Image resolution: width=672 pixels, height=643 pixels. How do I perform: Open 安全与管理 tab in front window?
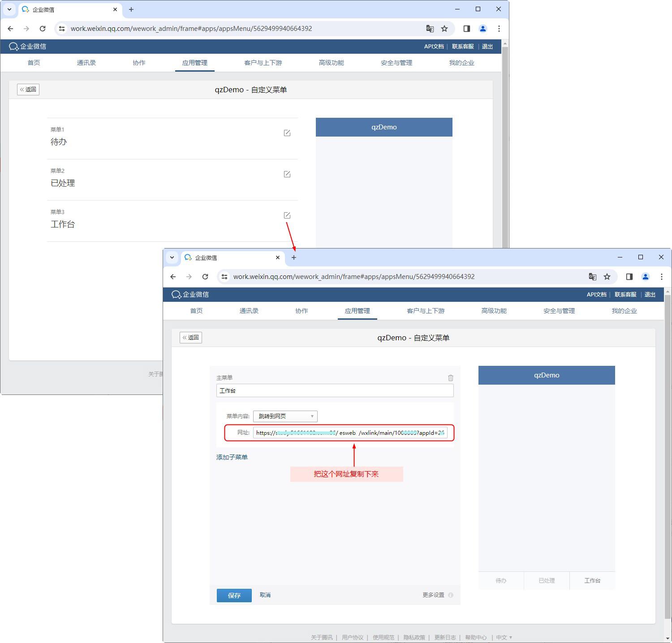tap(559, 311)
